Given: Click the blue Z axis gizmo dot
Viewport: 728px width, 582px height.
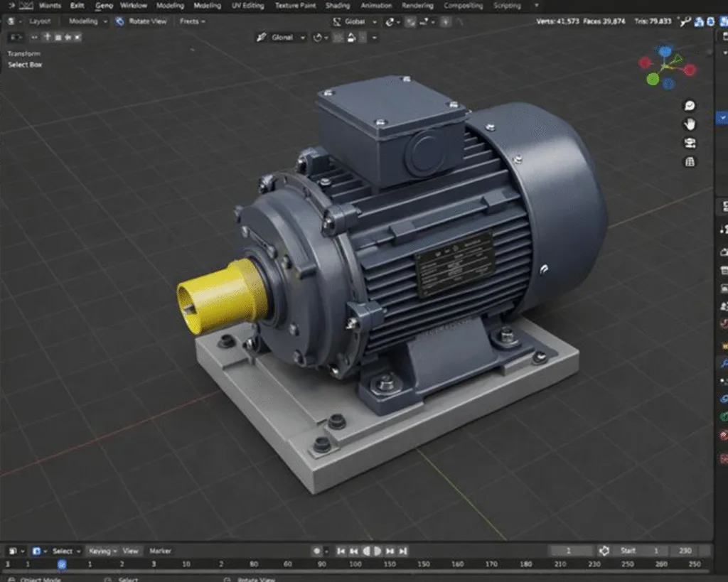Looking at the screenshot, I should (x=665, y=51).
